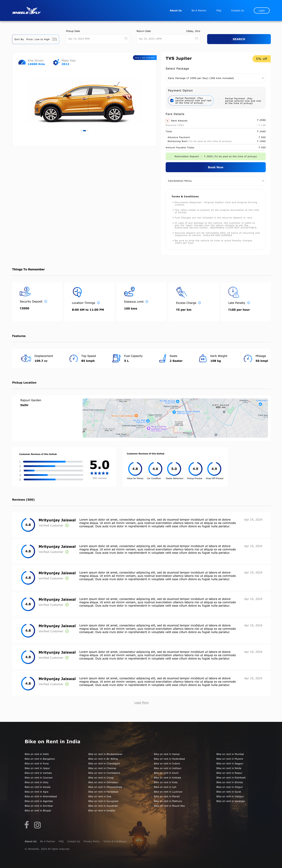Click the Top Speed gauge icon

pyautogui.click(x=73, y=358)
